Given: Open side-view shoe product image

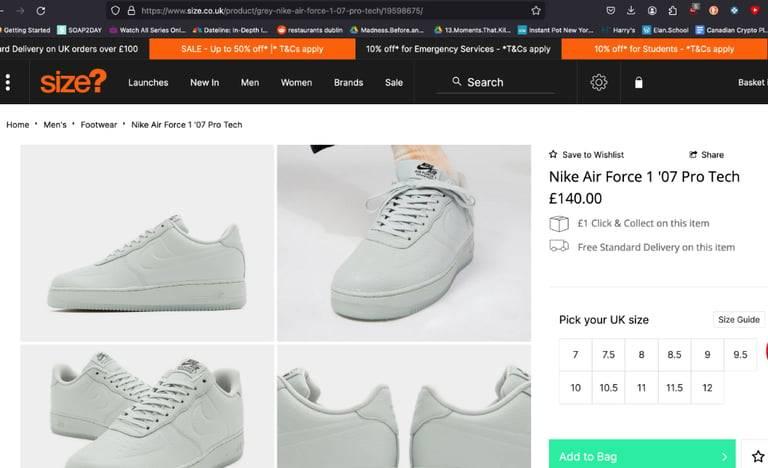Looking at the screenshot, I should point(147,243).
